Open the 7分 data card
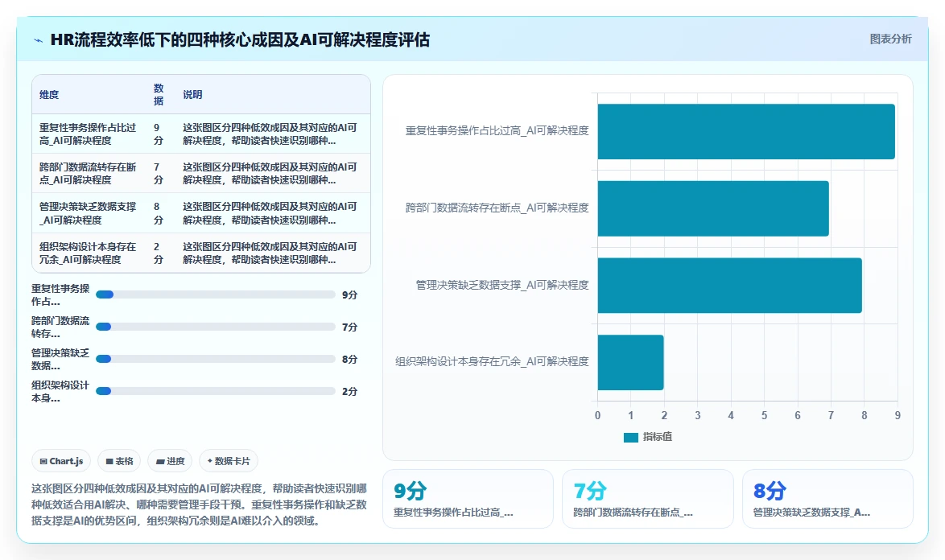This screenshot has width=945, height=560. pos(648,499)
